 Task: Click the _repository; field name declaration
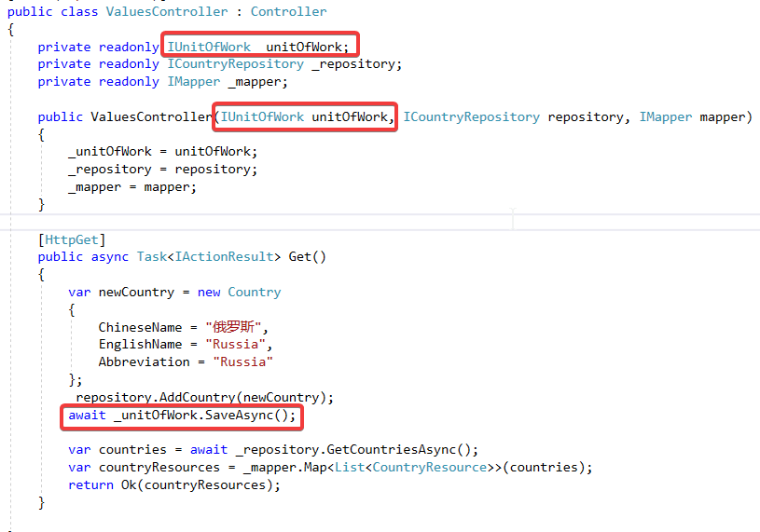(x=357, y=64)
